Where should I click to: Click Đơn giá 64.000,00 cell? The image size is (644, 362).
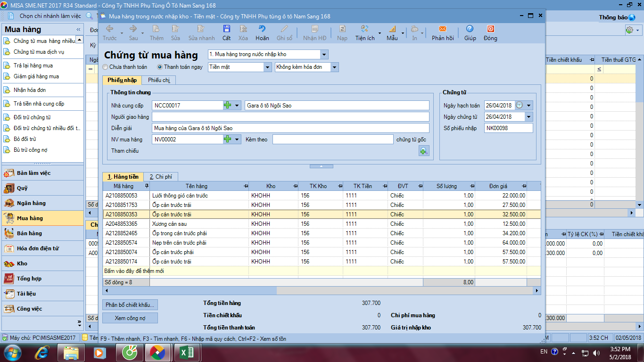[501, 243]
